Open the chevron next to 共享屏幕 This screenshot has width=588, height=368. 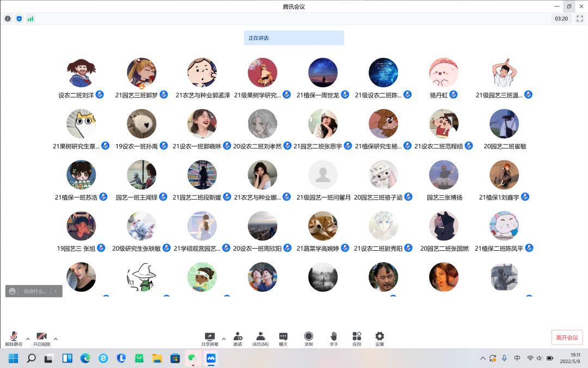tap(224, 339)
